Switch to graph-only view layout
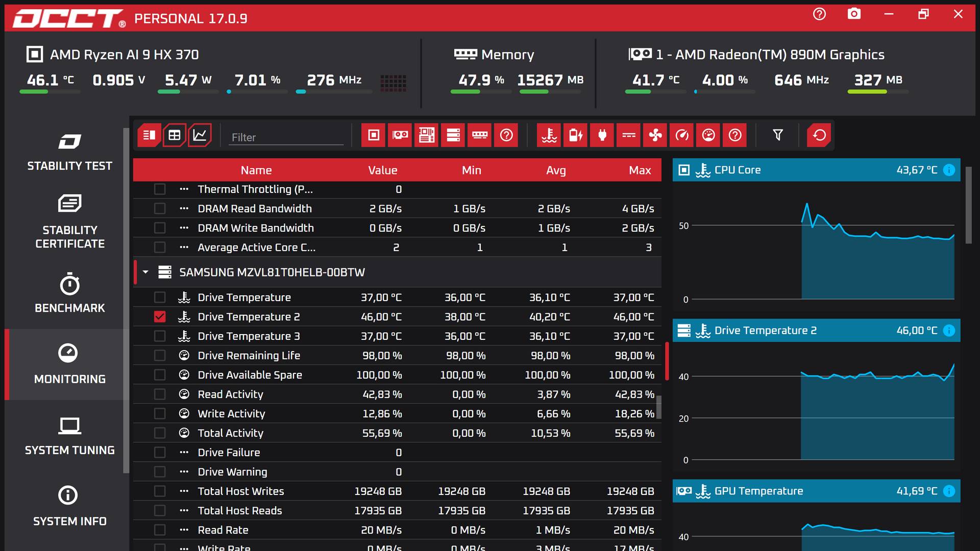The height and width of the screenshot is (551, 980). pyautogui.click(x=200, y=135)
